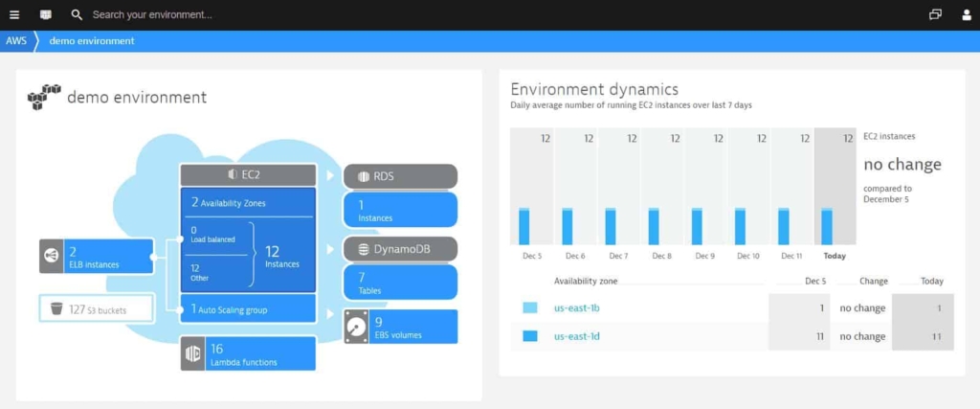The height and width of the screenshot is (409, 980).
Task: Click the no change summary text
Action: click(x=902, y=165)
